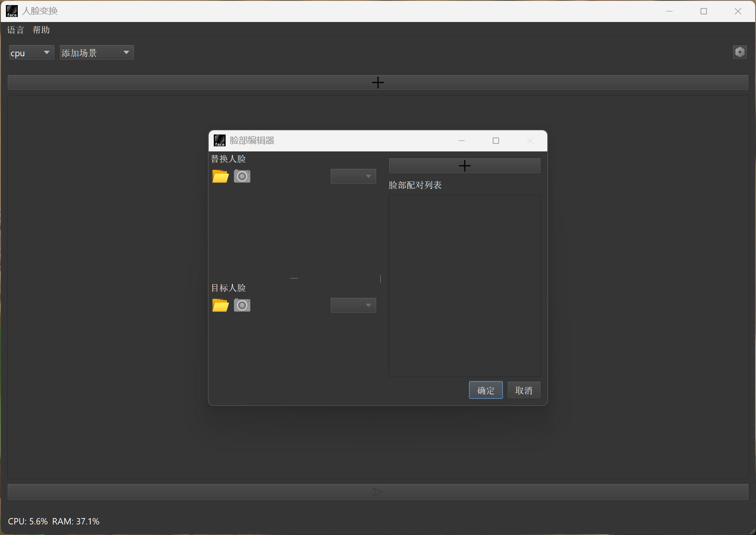Click 取消 to cancel the dialog
756x535 pixels.
pyautogui.click(x=524, y=390)
